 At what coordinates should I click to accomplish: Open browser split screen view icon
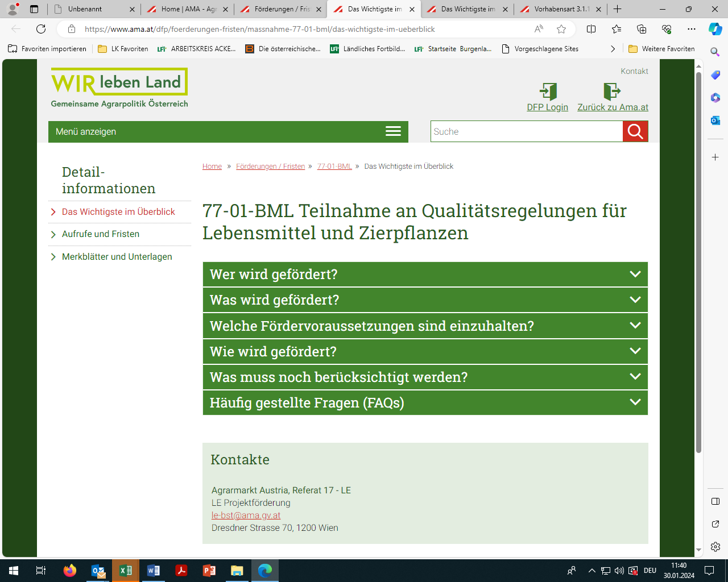(x=591, y=29)
